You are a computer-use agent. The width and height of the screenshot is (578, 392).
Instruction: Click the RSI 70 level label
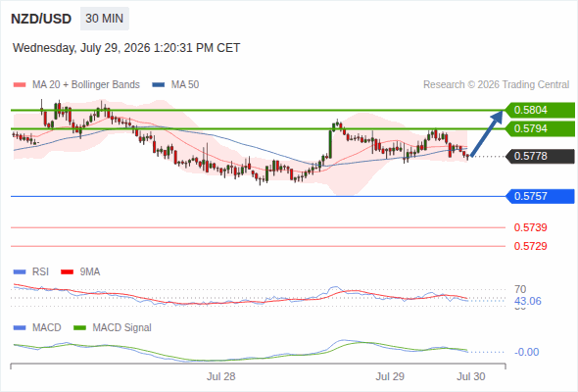(520, 289)
